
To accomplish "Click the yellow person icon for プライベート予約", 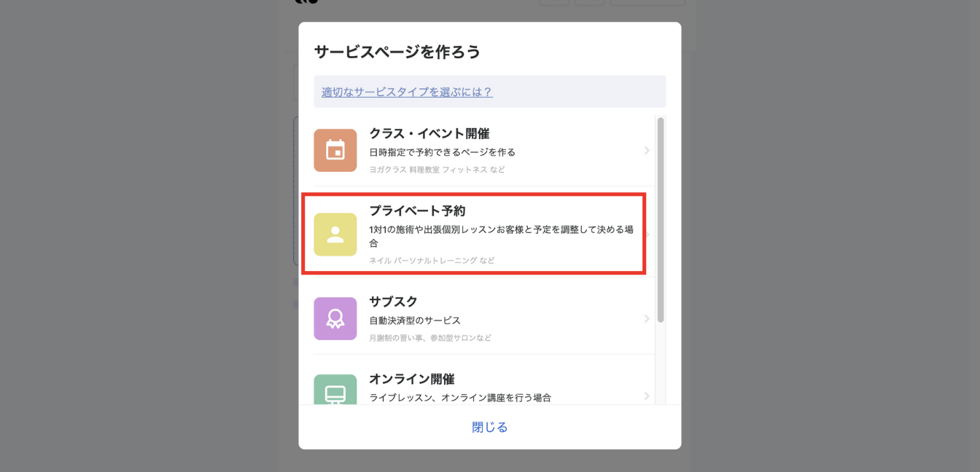I will click(335, 235).
